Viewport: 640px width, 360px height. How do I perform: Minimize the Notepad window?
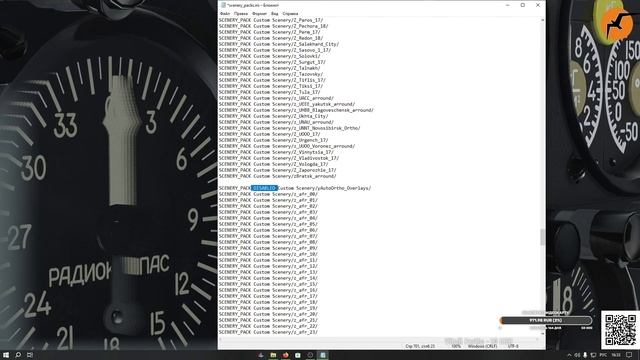(x=507, y=5)
